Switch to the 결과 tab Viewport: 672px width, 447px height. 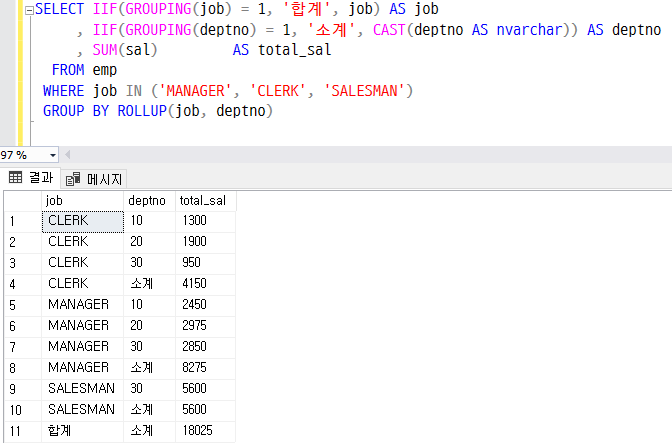tap(31, 177)
